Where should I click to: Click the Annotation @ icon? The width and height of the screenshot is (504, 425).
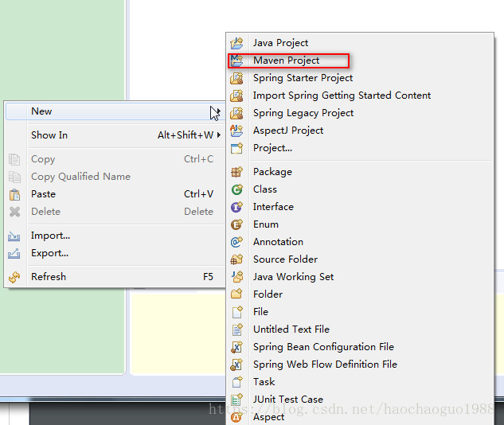click(237, 242)
